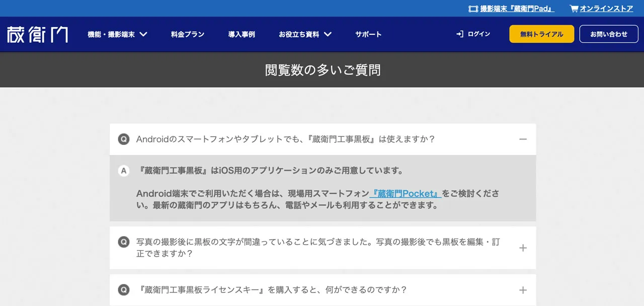Screen dimensions: 644x306
Task: Click the ログイン link
Action: (478, 34)
